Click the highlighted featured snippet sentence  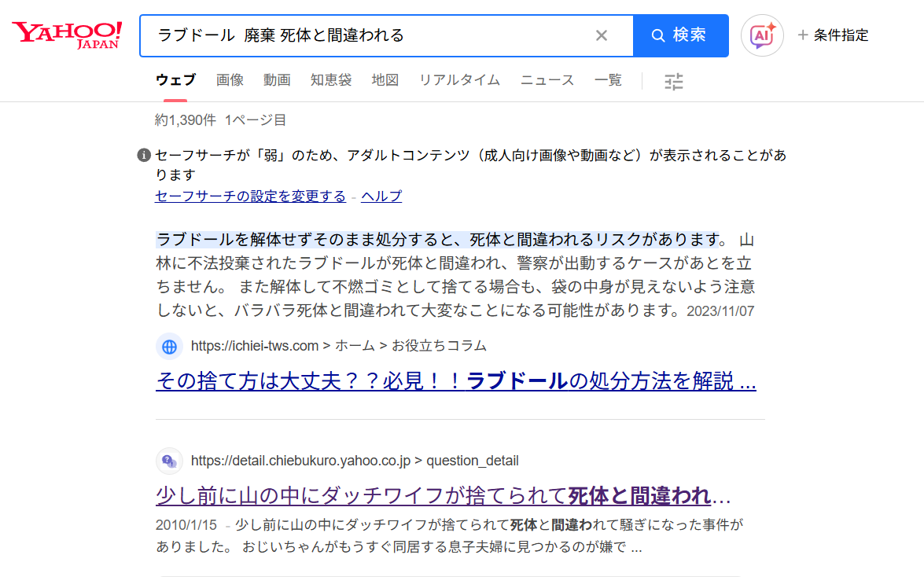pyautogui.click(x=439, y=240)
